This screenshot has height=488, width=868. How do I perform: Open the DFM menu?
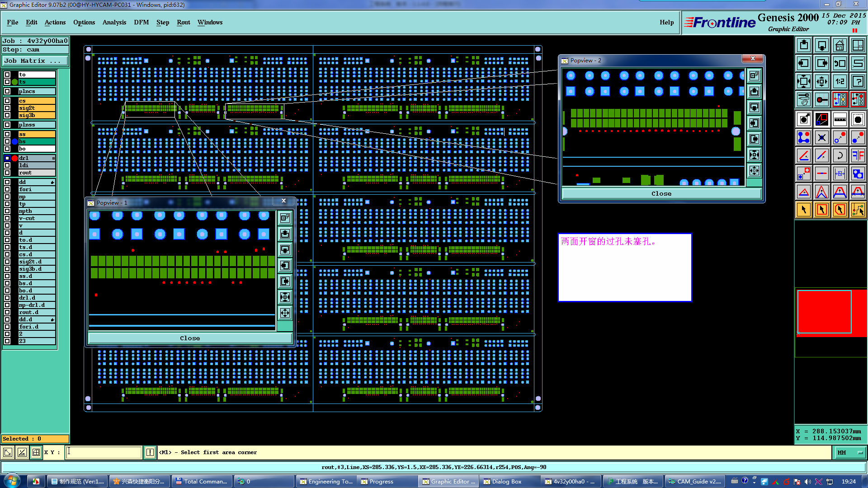tap(142, 22)
